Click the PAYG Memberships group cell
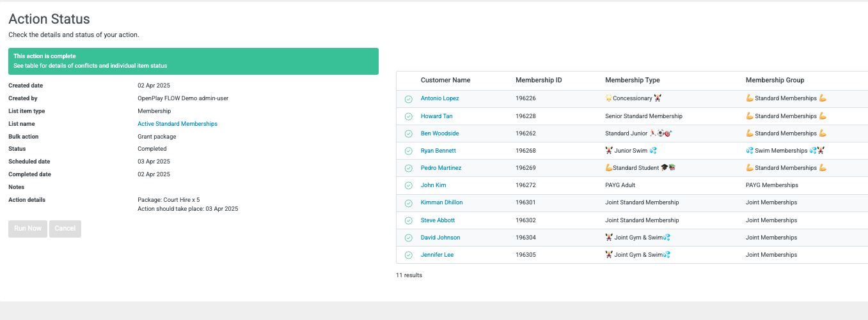This screenshot has width=868, height=320. pos(772,185)
